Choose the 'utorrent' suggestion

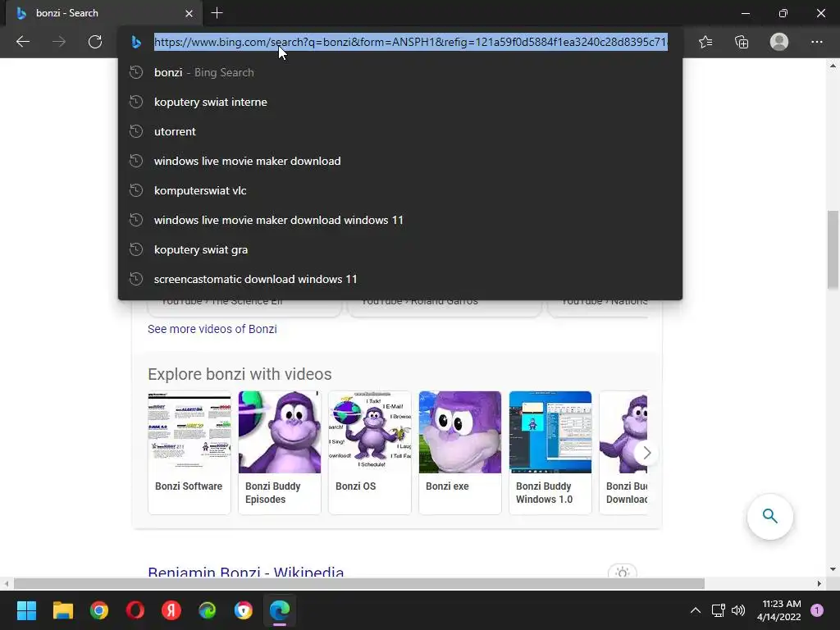(x=400, y=131)
